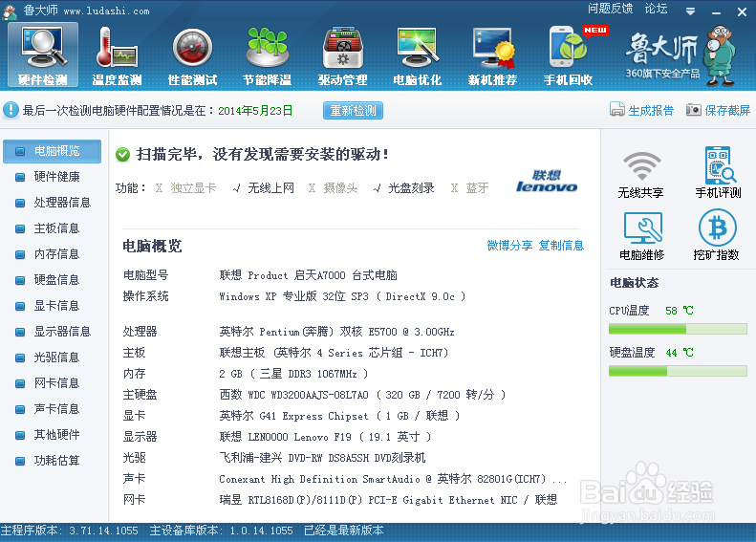Open the 温度监测 temperature monitor
756x542 pixels.
[118, 56]
